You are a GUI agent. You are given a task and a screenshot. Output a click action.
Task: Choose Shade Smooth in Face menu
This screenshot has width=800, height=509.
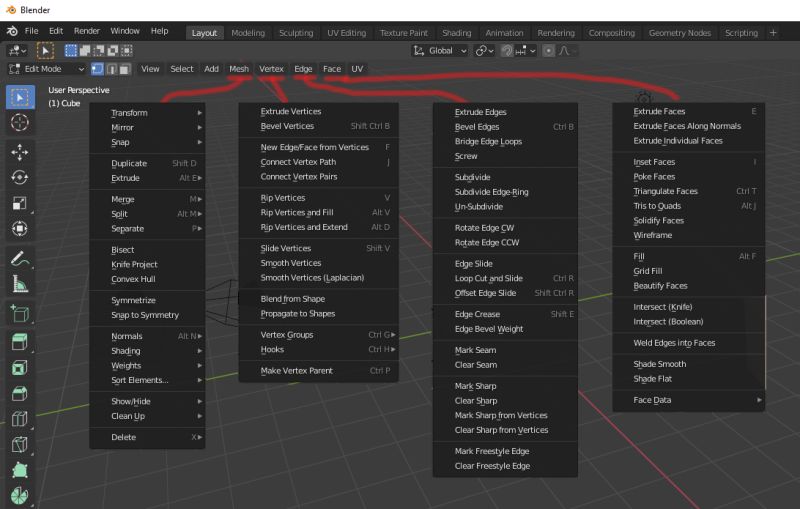pos(689,364)
